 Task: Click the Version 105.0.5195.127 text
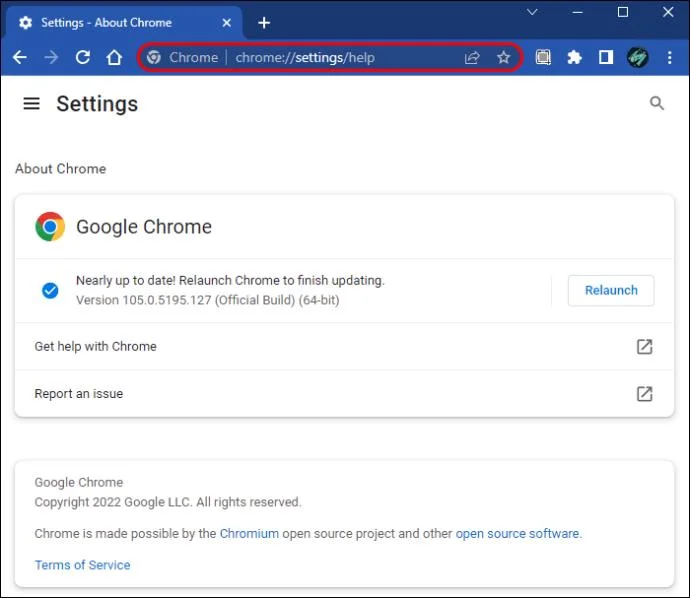(x=208, y=300)
